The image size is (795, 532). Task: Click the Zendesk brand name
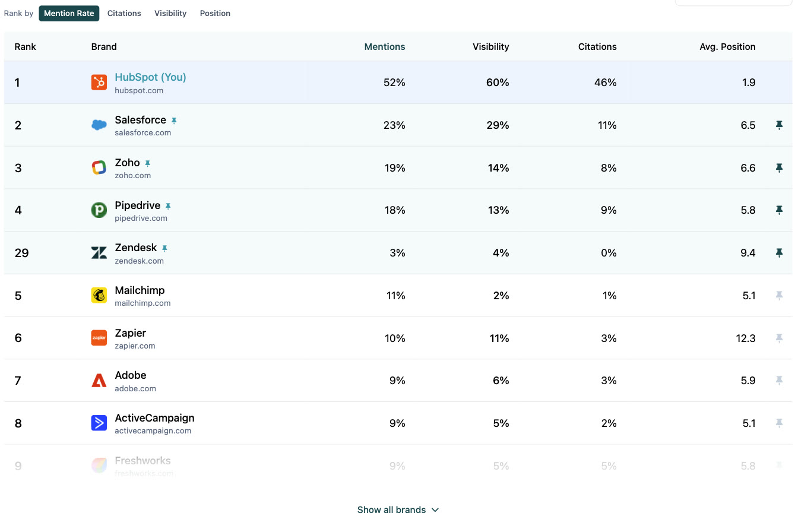(x=136, y=248)
